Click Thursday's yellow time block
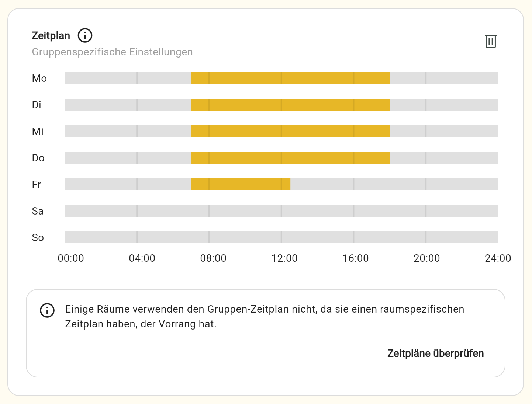 point(290,158)
